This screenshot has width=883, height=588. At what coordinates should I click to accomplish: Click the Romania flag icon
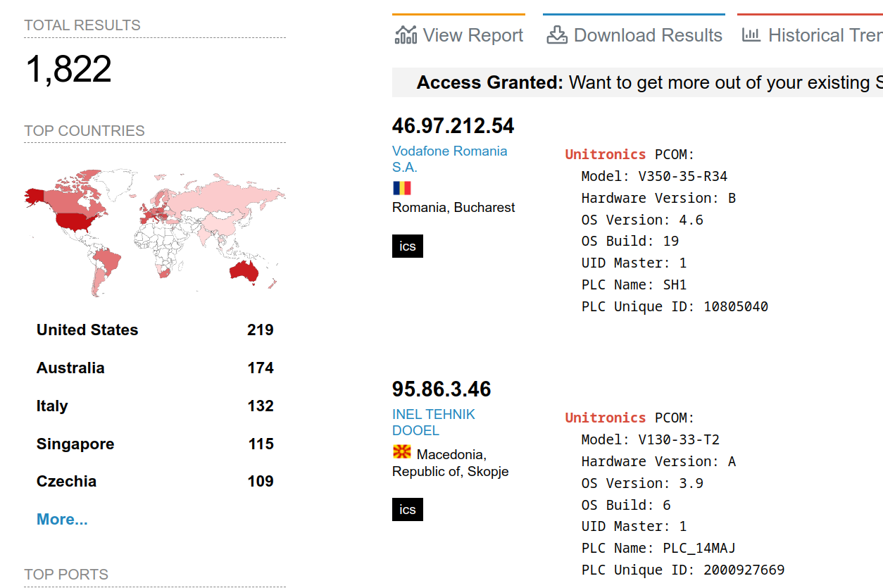click(x=401, y=188)
